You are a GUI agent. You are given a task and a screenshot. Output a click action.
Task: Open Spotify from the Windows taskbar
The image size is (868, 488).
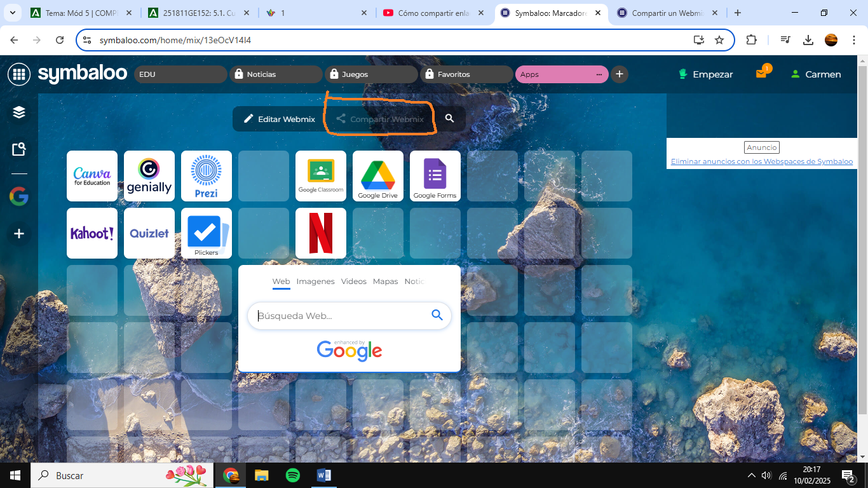pos(292,475)
